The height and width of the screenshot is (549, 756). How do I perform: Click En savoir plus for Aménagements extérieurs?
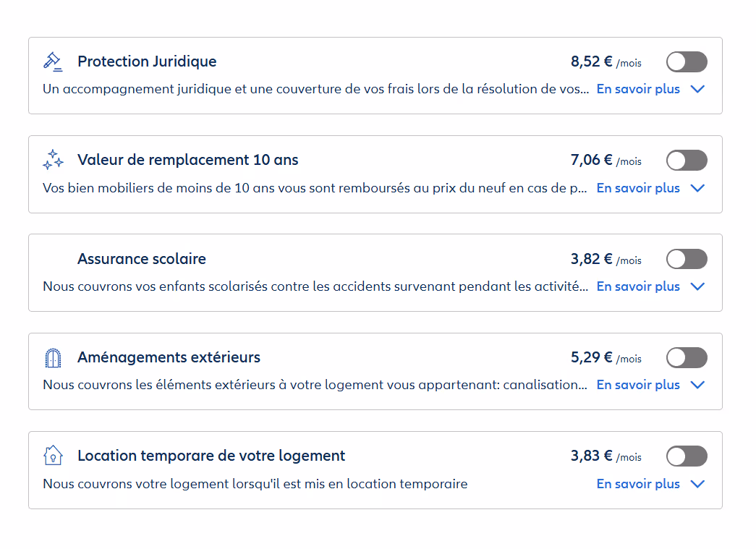[637, 385]
